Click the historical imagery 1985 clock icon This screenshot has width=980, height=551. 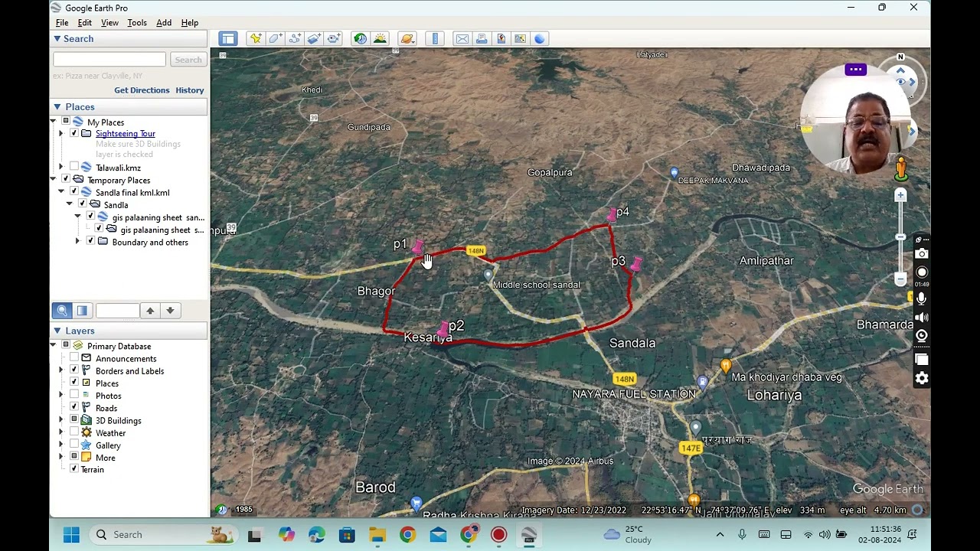click(221, 510)
